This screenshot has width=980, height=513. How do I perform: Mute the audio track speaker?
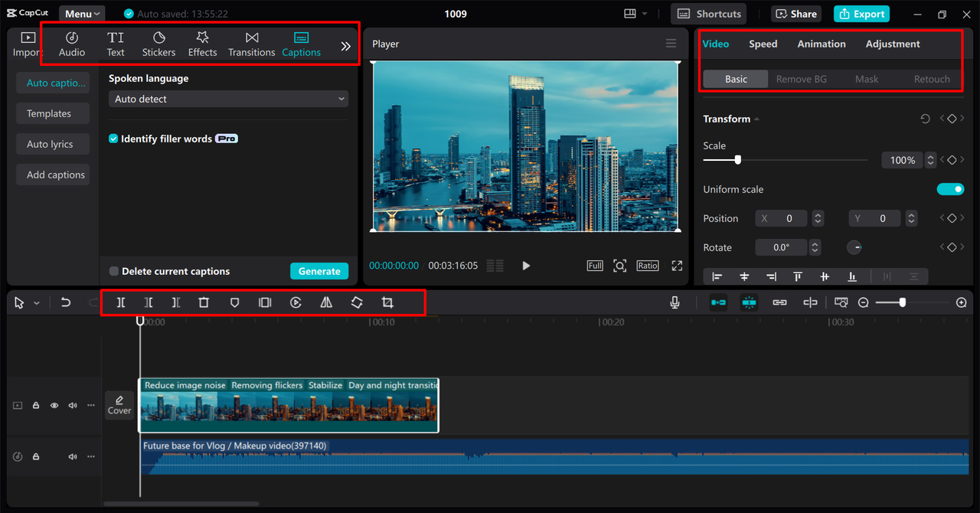point(73,456)
